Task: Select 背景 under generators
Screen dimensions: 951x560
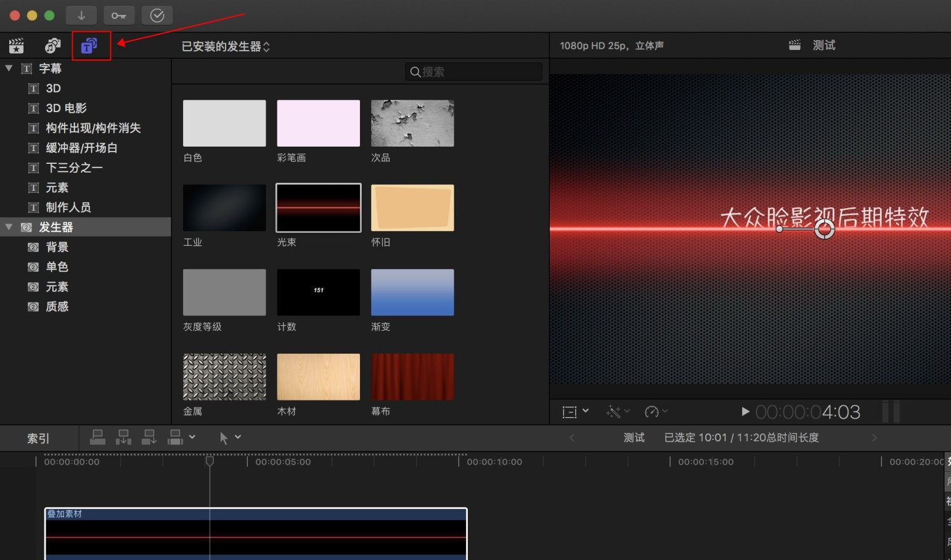Action: coord(57,247)
